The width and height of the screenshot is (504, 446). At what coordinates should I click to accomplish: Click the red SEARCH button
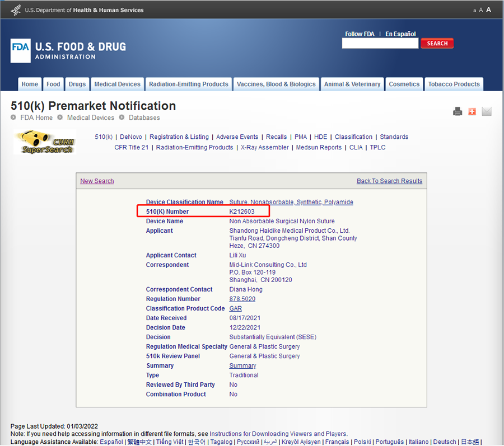[x=437, y=43]
